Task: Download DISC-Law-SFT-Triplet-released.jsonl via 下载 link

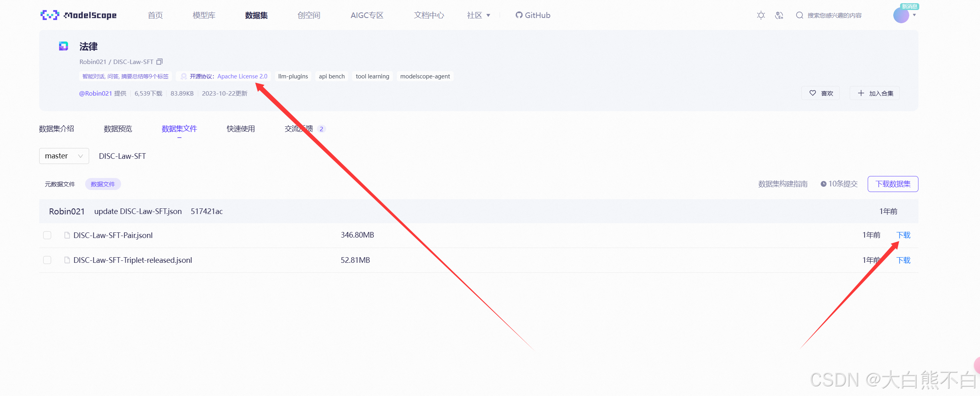Action: tap(903, 260)
